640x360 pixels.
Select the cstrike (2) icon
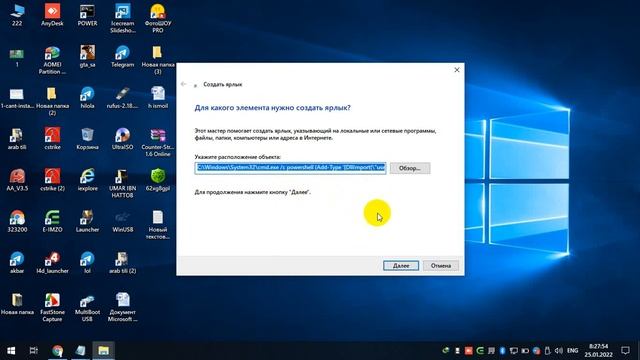[x=52, y=180]
